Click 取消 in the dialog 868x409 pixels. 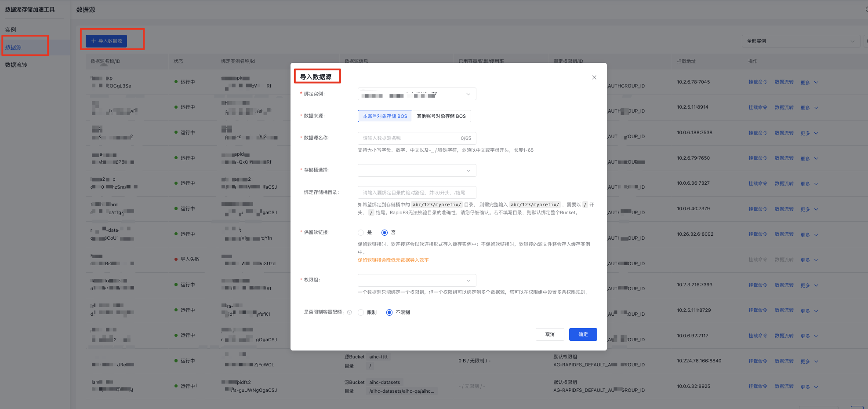coord(550,334)
